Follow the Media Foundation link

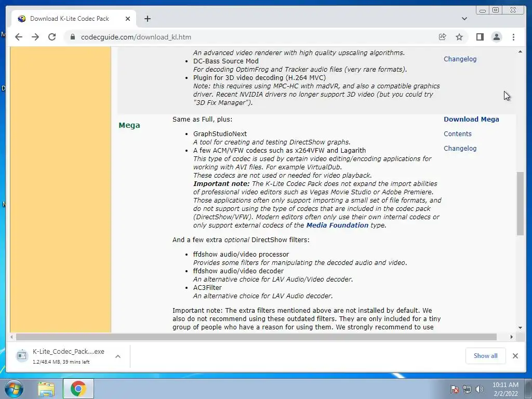337,225
